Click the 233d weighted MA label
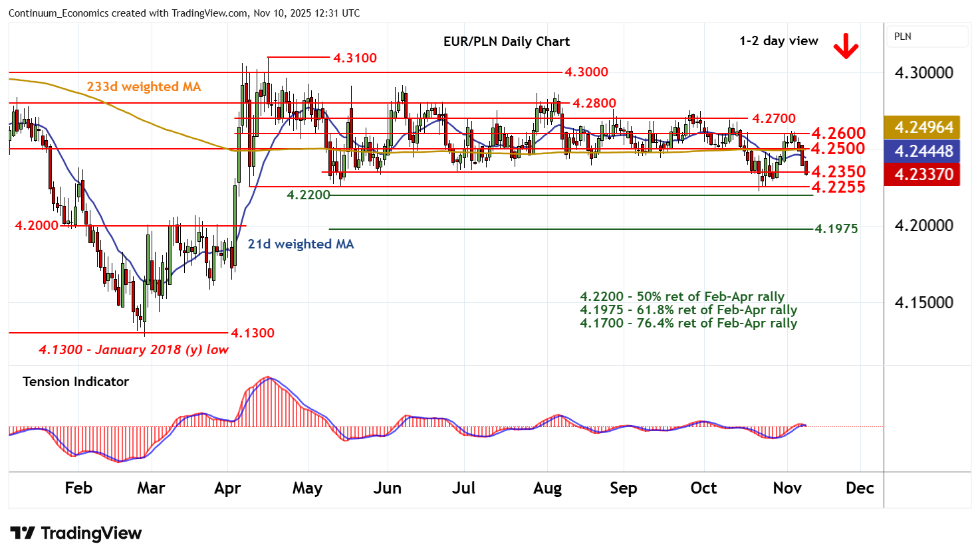Viewport: 980px width, 558px height. pyautogui.click(x=144, y=87)
